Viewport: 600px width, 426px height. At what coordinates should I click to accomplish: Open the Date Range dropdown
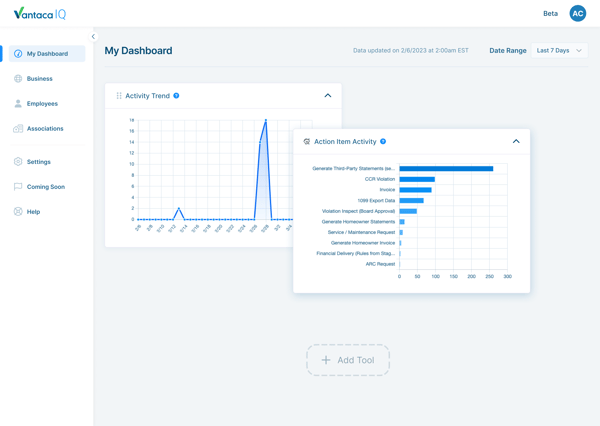pos(559,50)
